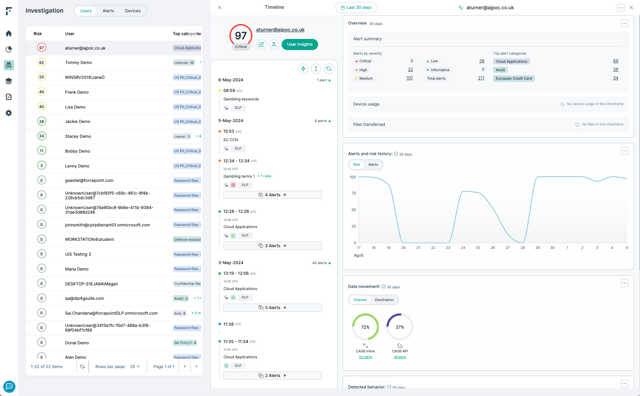
Task: Open the three-dot menu above the timeline
Action: pos(316,69)
